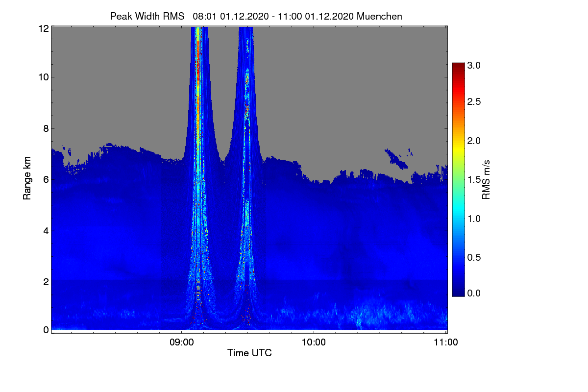588x392 pixels.
Task: Click the isolated blue patch near 10:40 at 7 km
Action: coord(397,158)
